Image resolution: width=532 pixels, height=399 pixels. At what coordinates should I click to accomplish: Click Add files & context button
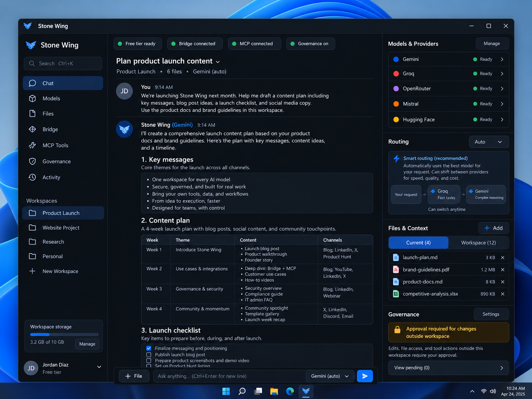[493, 228]
